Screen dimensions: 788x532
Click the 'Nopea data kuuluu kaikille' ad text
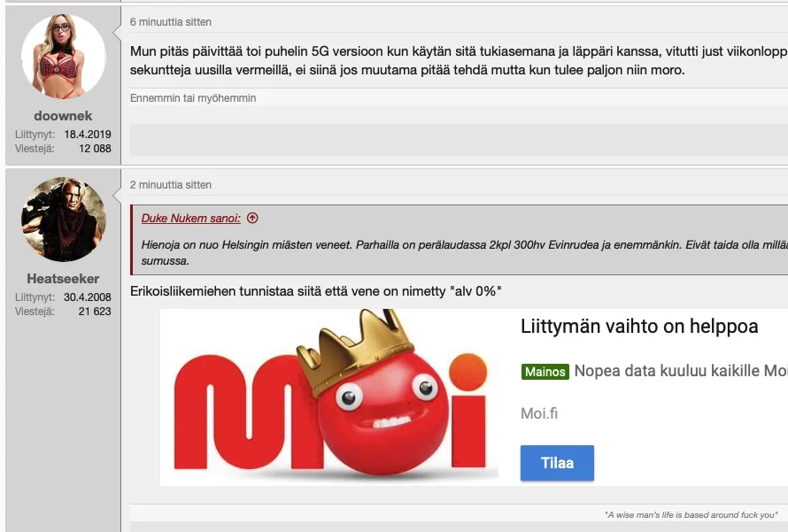pos(681,371)
